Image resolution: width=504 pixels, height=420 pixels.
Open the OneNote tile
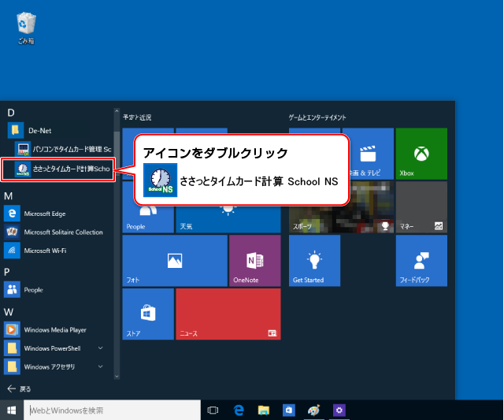click(x=255, y=261)
